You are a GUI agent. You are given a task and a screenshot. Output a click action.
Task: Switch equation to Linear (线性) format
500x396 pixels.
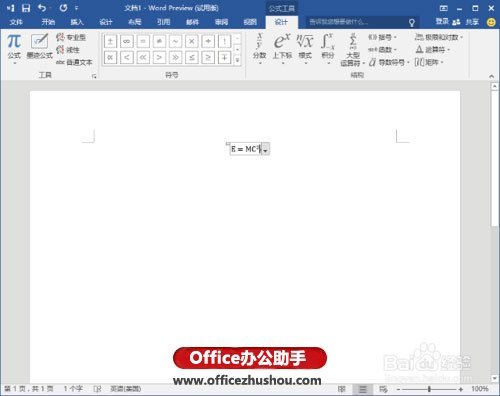68,50
